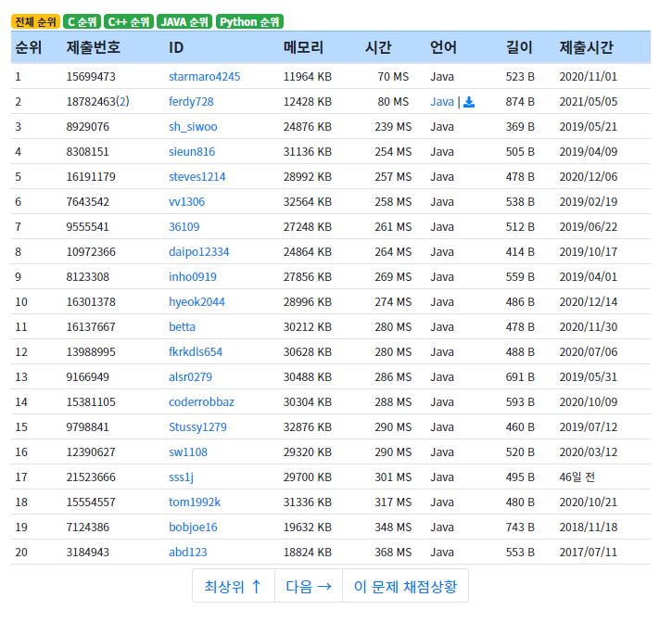Screen dimensions: 672x623
Task: Click inho0919 ID link
Action: (x=193, y=277)
